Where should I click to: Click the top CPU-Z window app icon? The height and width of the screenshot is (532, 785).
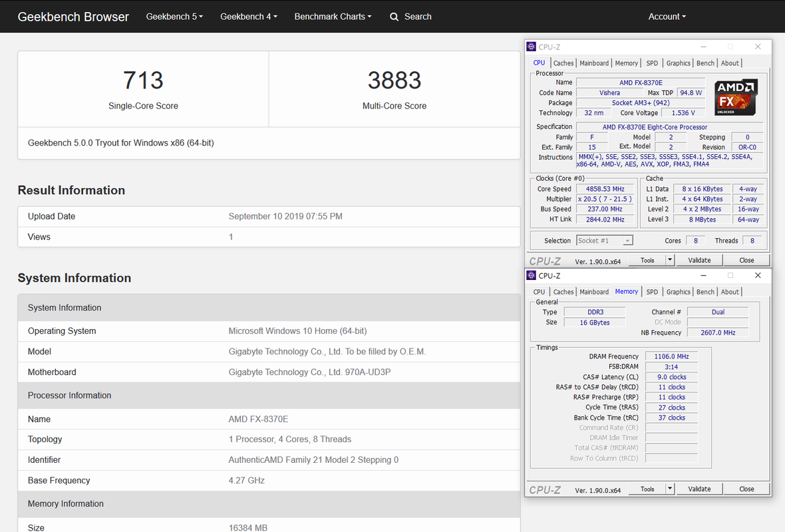tap(531, 47)
